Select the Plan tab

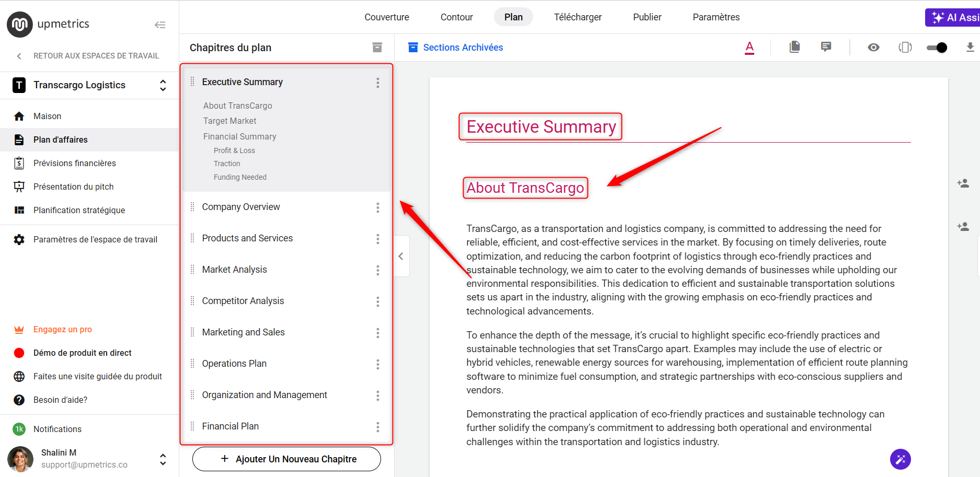pos(513,17)
